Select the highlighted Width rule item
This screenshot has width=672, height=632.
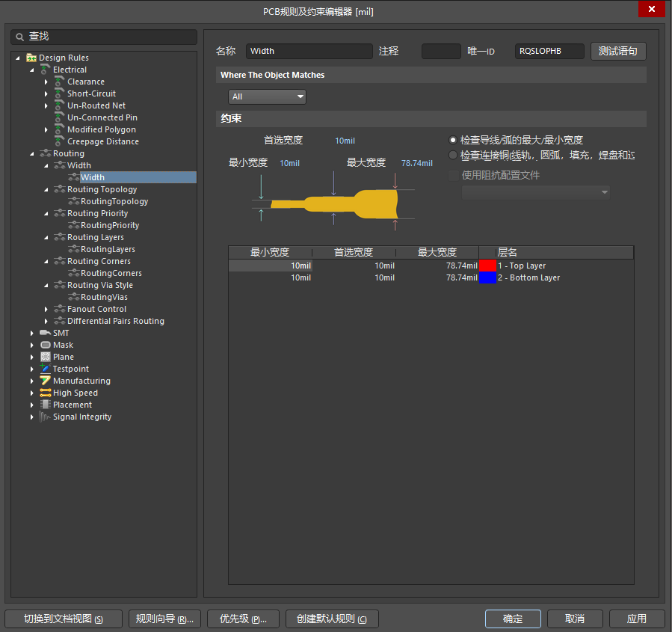point(138,177)
